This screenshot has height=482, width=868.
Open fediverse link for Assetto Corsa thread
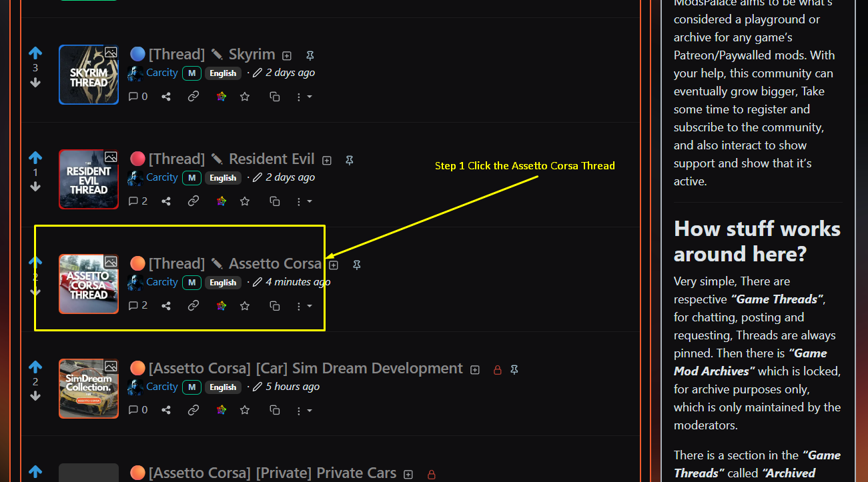(222, 306)
